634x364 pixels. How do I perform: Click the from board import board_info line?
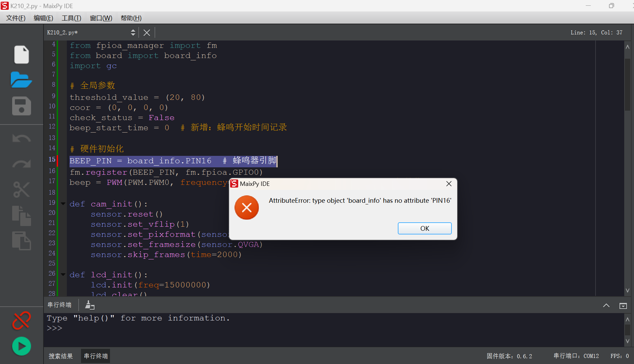(x=143, y=56)
